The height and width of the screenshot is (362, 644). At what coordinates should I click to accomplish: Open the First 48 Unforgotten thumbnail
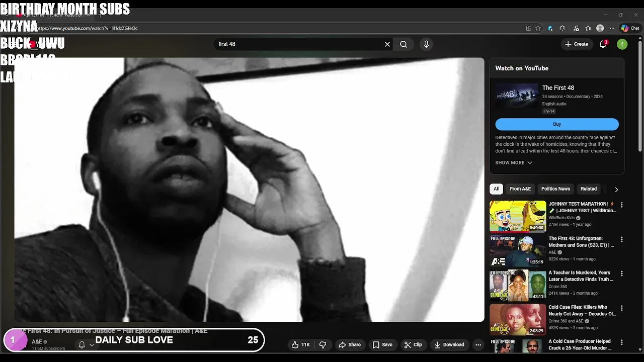(518, 250)
